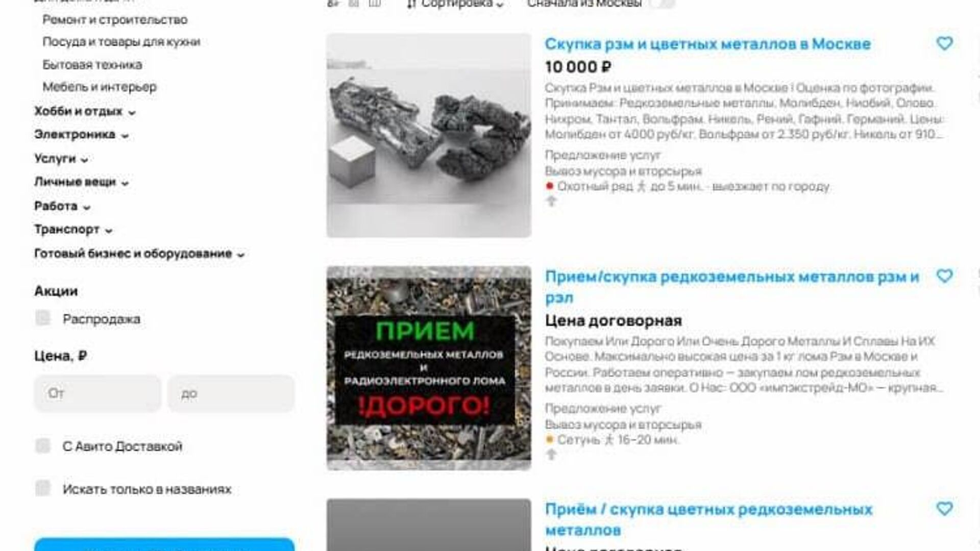This screenshot has height=551, width=980.
Task: Enable the Распродажа checkbox
Action: coord(43,318)
